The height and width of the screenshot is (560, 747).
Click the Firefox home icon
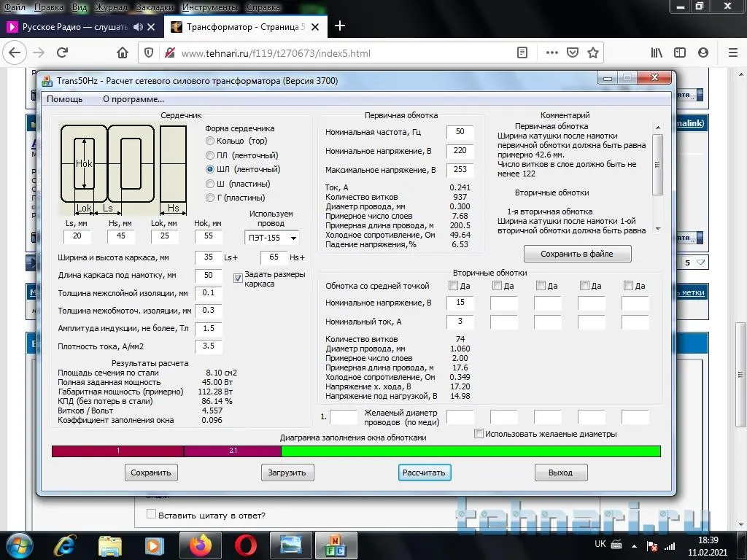tap(123, 52)
